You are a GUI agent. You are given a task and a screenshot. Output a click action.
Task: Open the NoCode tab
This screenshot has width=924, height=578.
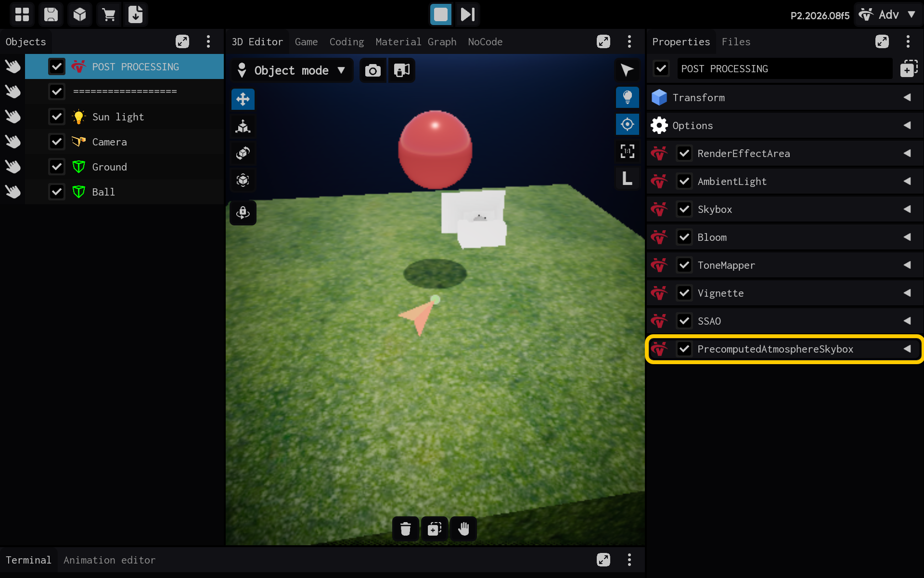click(x=485, y=42)
